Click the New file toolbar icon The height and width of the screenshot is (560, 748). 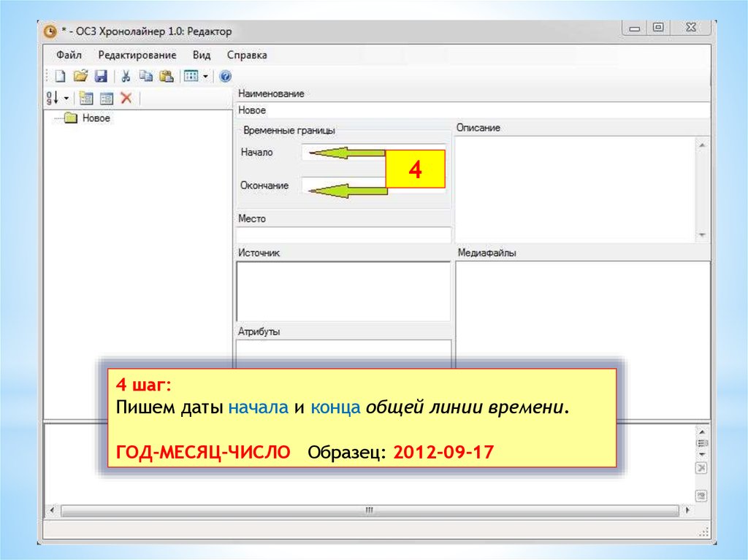coord(61,76)
